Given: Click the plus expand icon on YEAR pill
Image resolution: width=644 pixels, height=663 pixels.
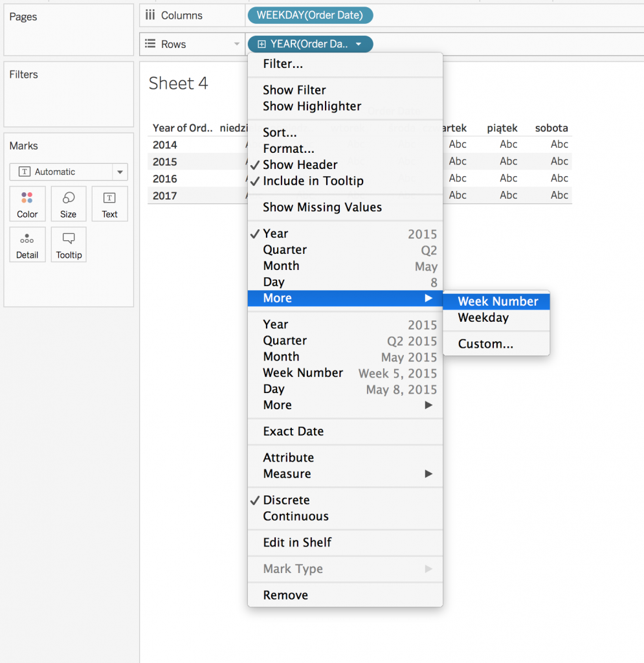Looking at the screenshot, I should (261, 44).
